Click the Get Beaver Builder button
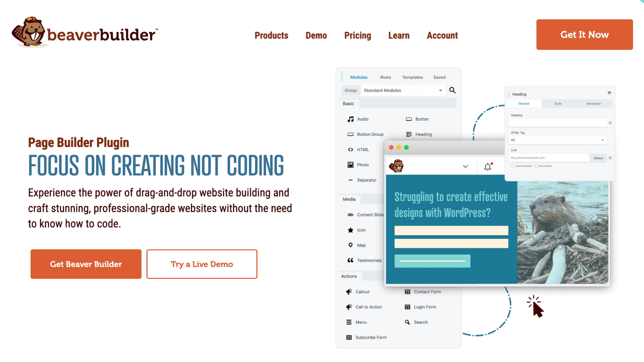 86,264
